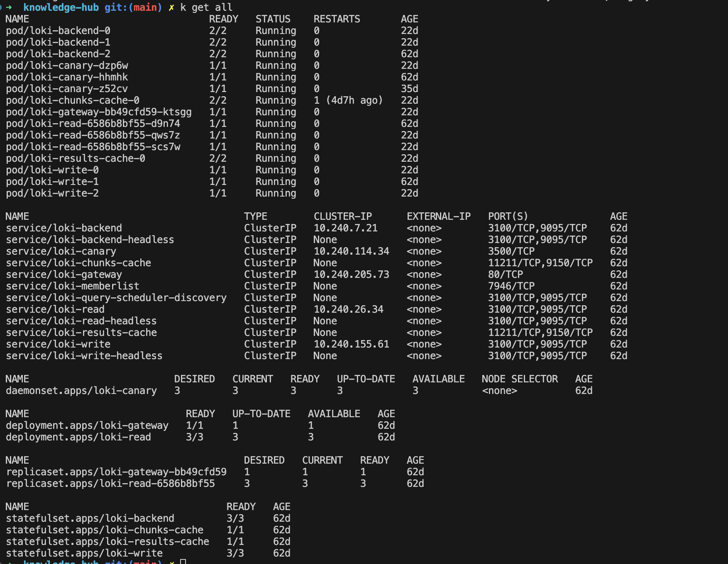Select service/loki-results-cache name
Viewport: 728px width, 564px height.
tap(81, 333)
